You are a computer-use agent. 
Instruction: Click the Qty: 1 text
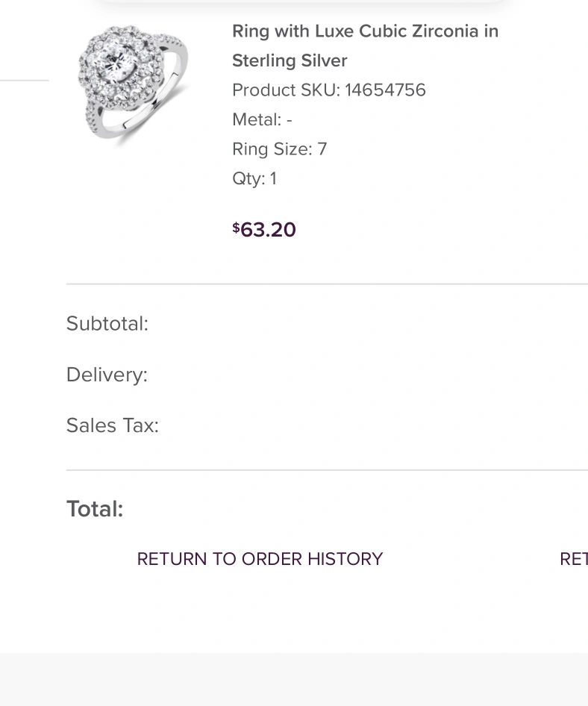[254, 178]
